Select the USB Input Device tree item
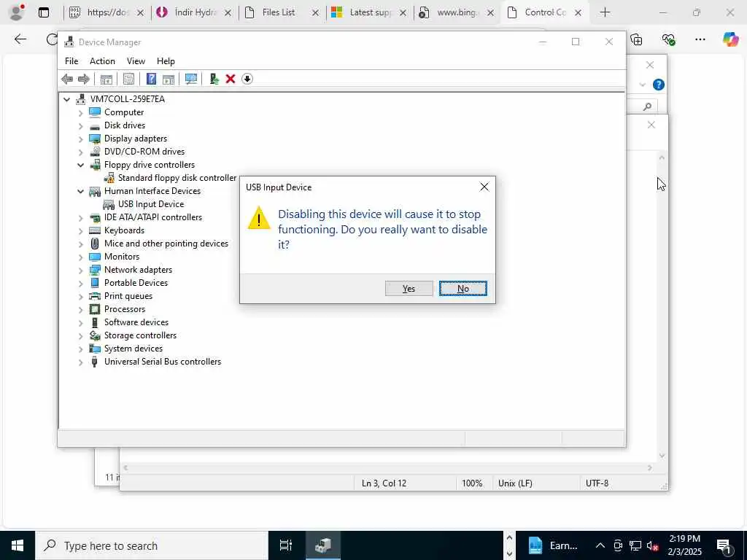Image resolution: width=747 pixels, height=560 pixels. (x=151, y=204)
